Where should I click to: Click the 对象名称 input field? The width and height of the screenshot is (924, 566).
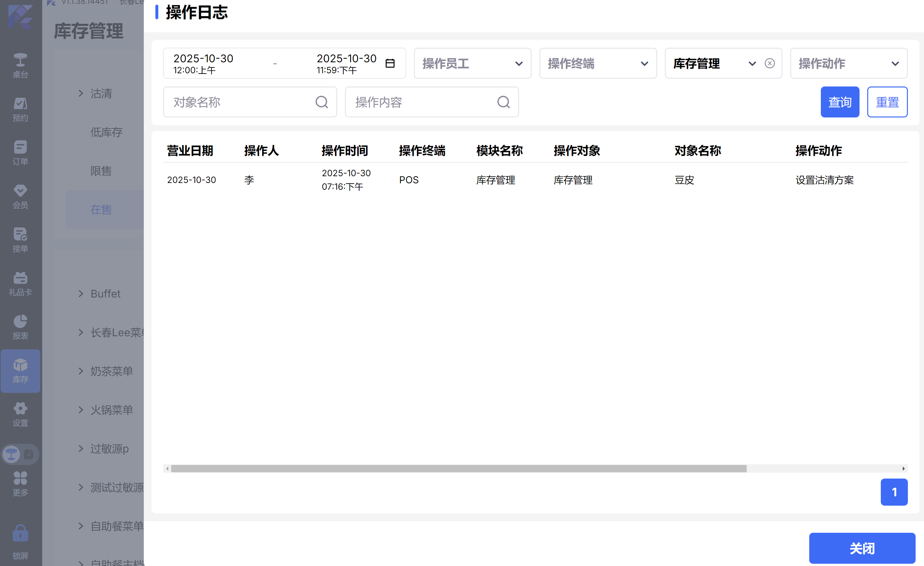(x=240, y=102)
